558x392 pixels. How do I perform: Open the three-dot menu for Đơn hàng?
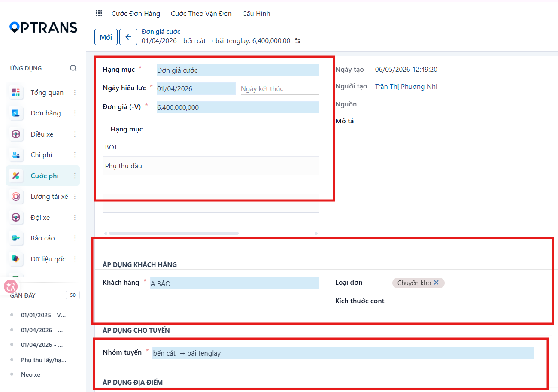pos(75,113)
